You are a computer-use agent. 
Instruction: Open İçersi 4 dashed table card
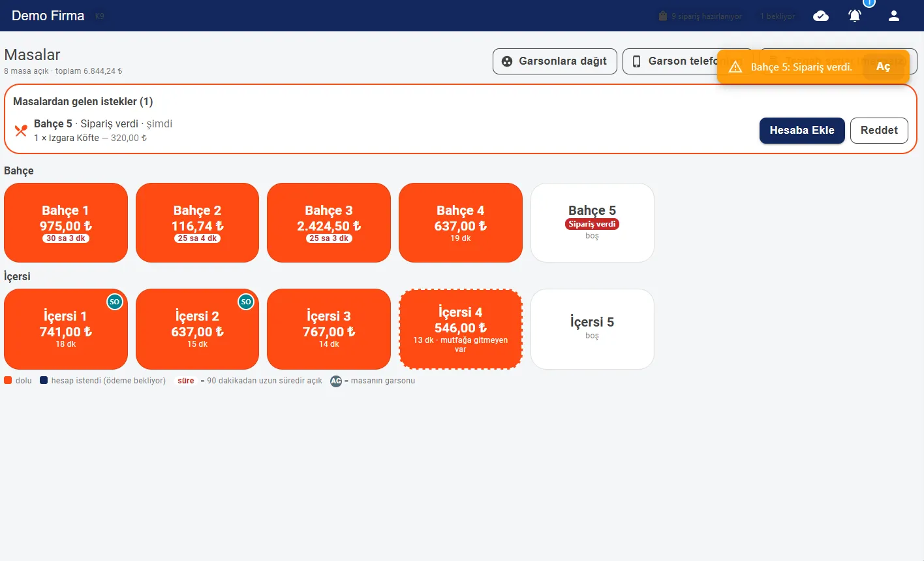coord(461,329)
